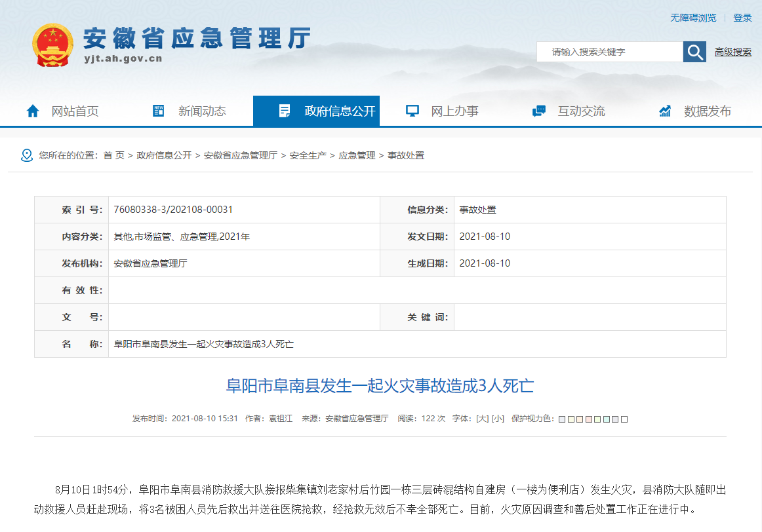This screenshot has height=532, width=762.
Task: Click the 事故处置 breadcrumb link
Action: click(x=406, y=155)
